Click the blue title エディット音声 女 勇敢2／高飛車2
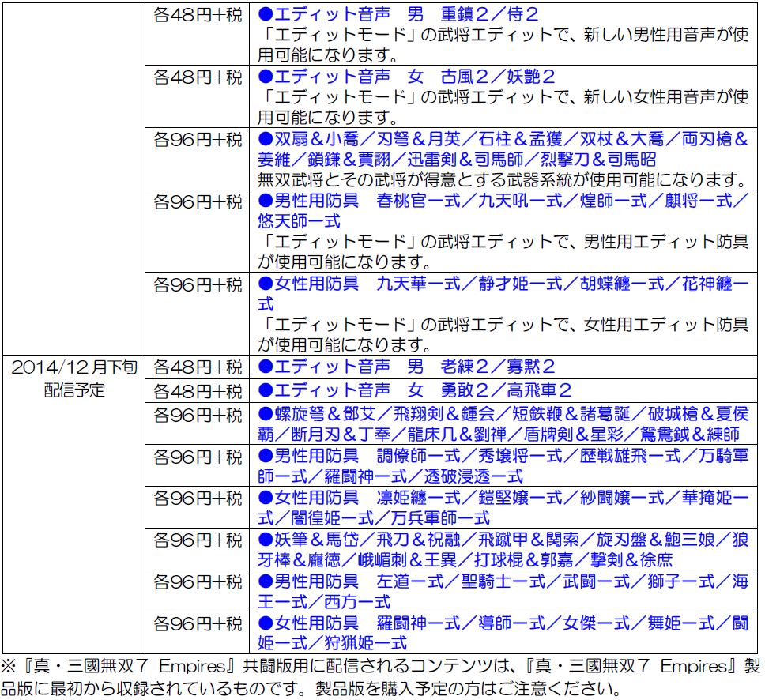765x700 pixels. tap(415, 390)
